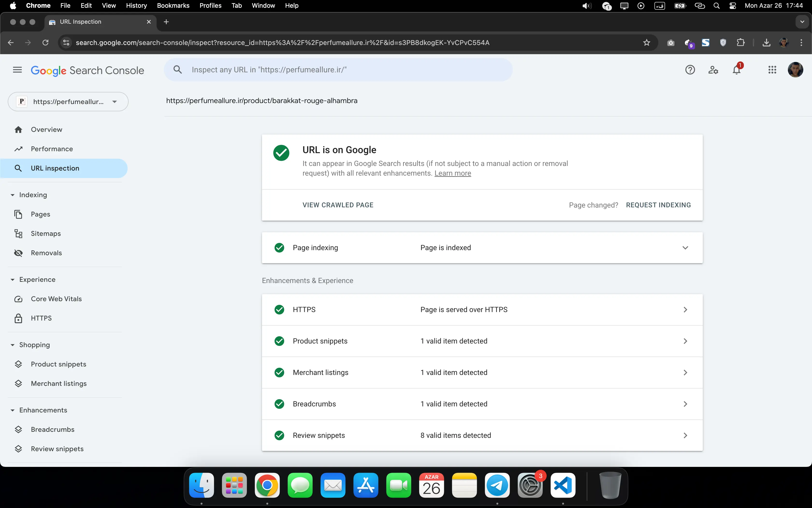Collapse the Shopping sidebar section
Screen dimensions: 812x508
click(x=12, y=345)
